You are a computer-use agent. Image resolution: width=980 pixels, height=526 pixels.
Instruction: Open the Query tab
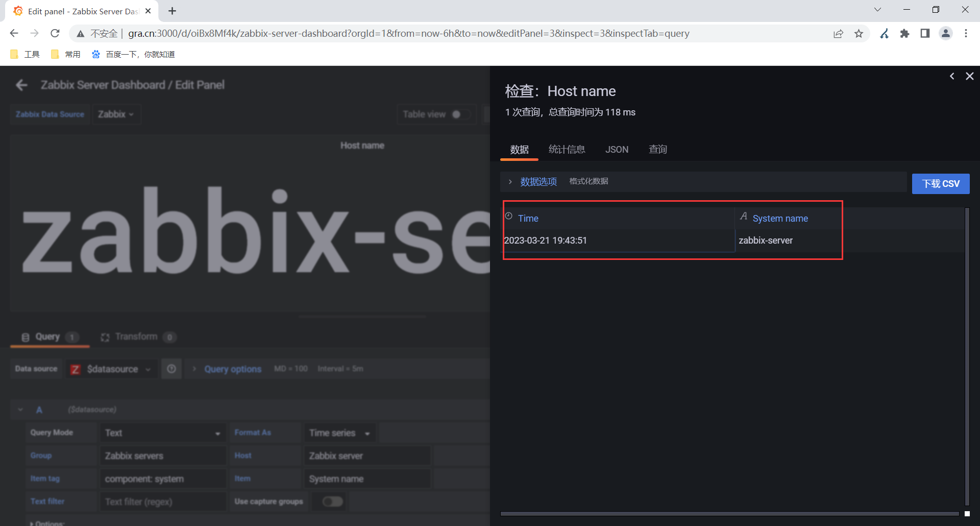point(50,337)
